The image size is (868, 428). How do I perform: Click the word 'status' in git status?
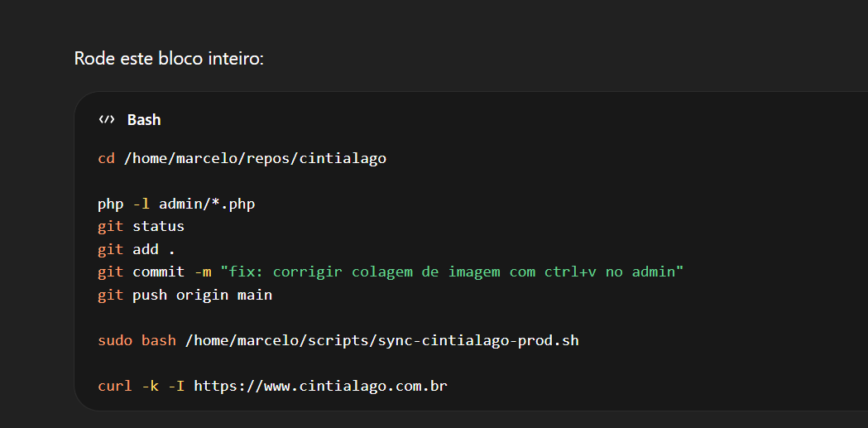(x=158, y=226)
